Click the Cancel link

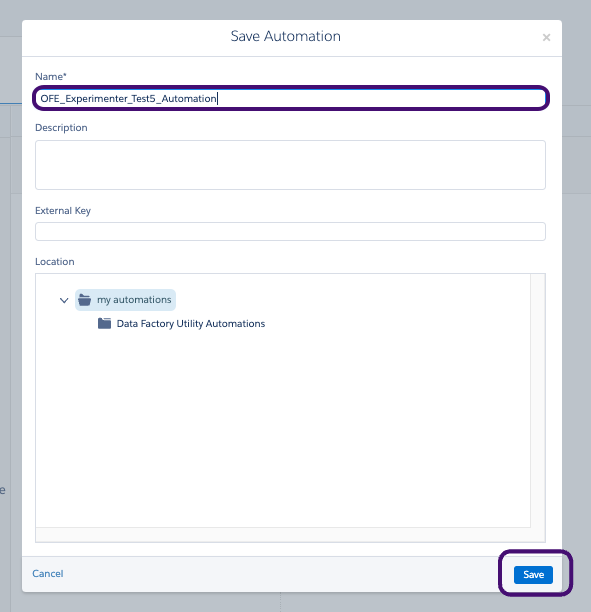pyautogui.click(x=48, y=573)
